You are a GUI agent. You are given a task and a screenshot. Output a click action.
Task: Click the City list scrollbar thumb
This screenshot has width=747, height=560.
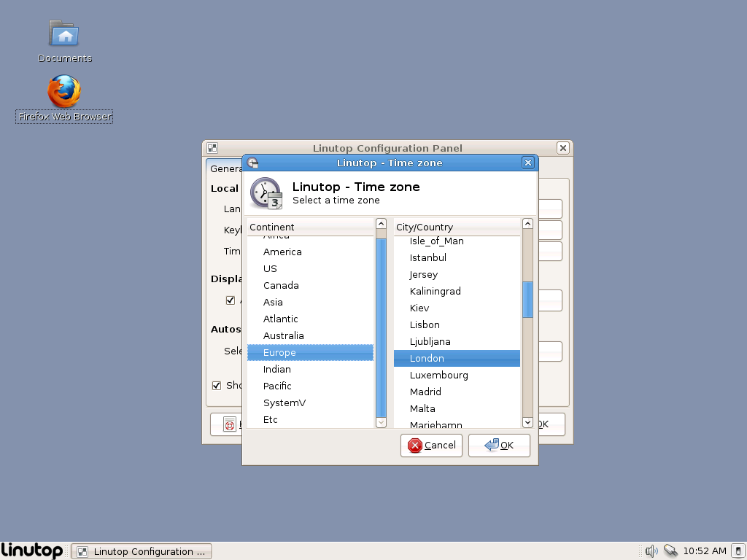(527, 300)
